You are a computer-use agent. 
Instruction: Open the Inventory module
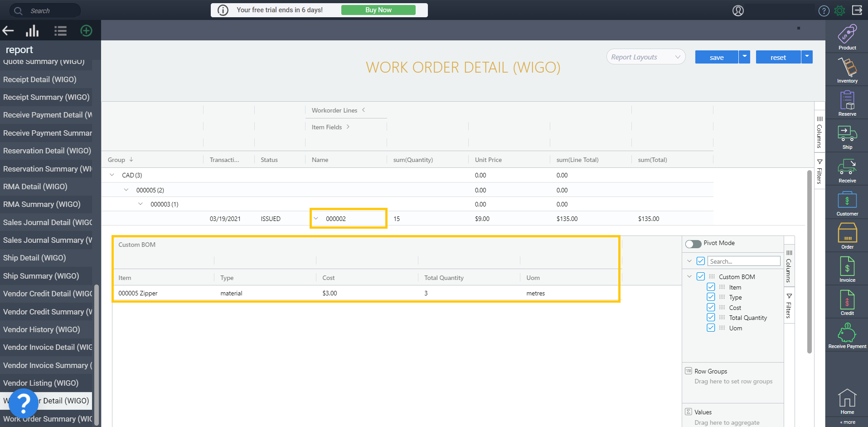click(847, 70)
